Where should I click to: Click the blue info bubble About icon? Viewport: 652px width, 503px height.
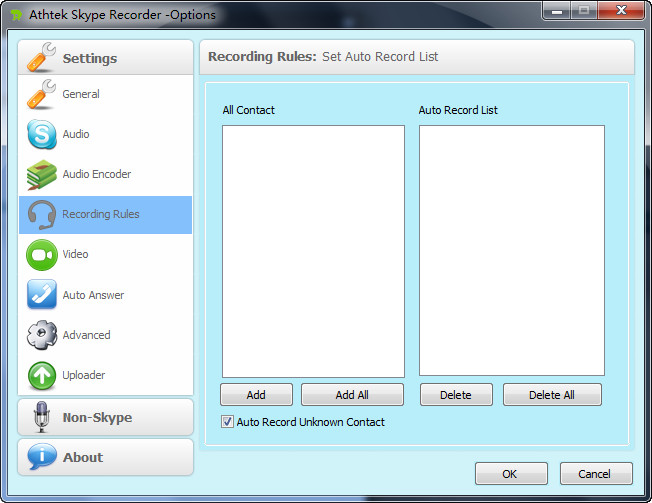point(42,456)
